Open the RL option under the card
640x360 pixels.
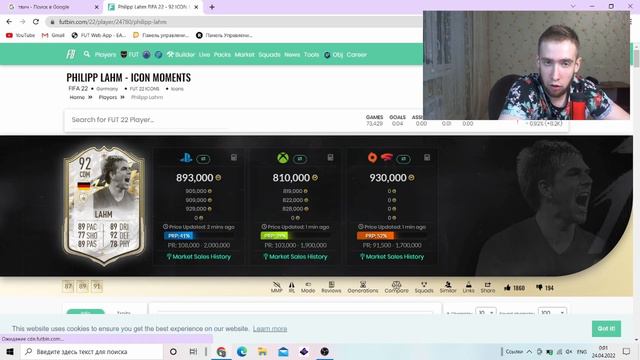pyautogui.click(x=291, y=287)
